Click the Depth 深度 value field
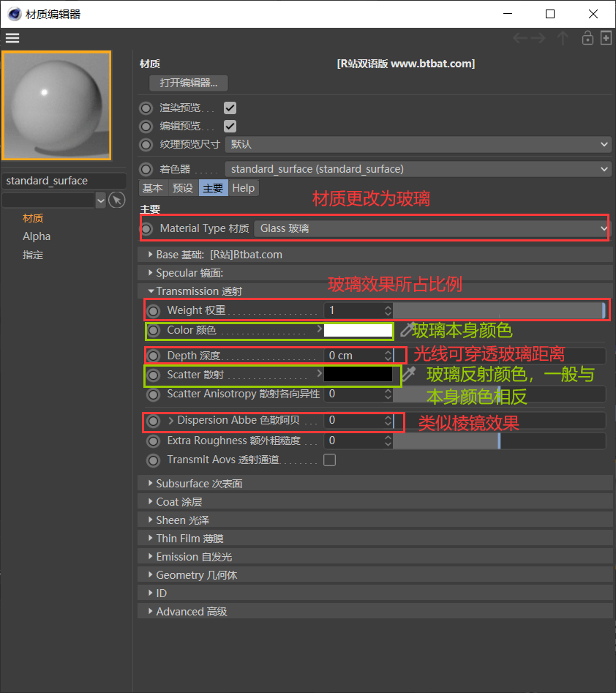Screen dimensions: 616x693 point(354,356)
